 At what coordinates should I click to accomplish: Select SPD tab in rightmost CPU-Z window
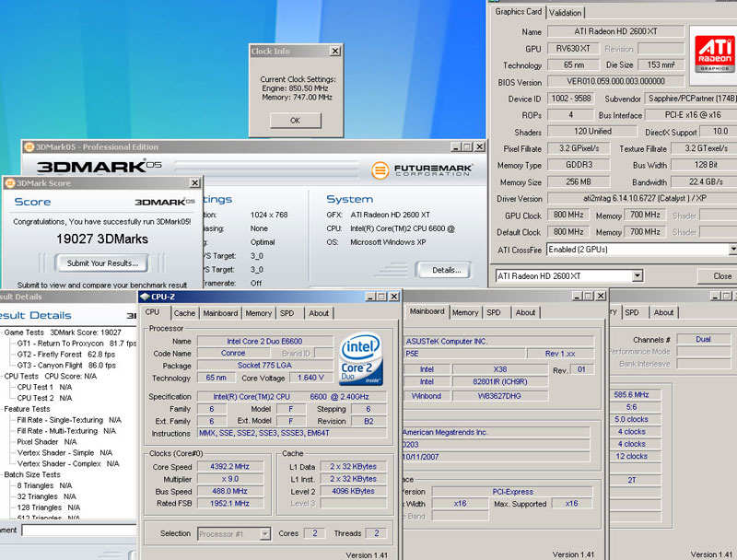632,312
